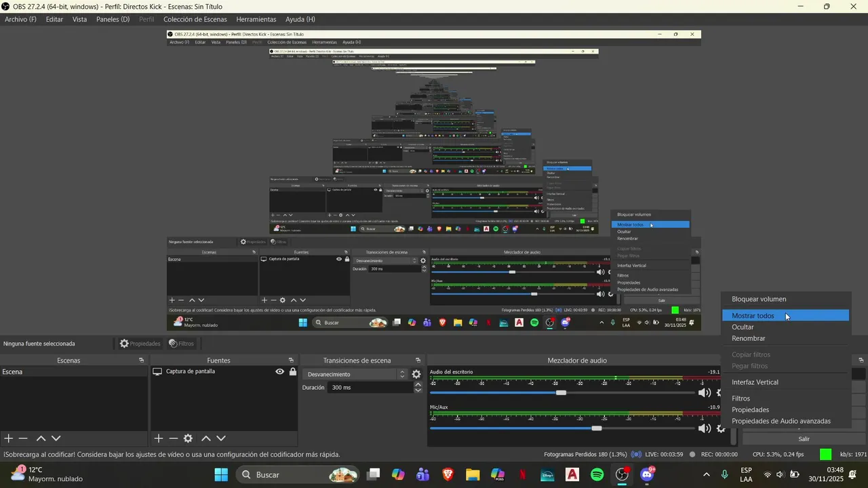Open the Brave browser from taskbar
Screen dimensions: 868x488
[x=448, y=474]
